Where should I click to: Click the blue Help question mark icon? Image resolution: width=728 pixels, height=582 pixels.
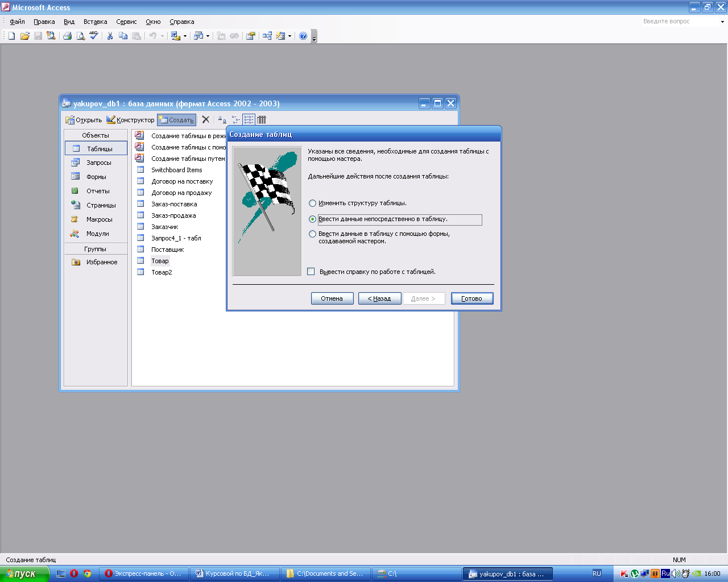point(303,36)
